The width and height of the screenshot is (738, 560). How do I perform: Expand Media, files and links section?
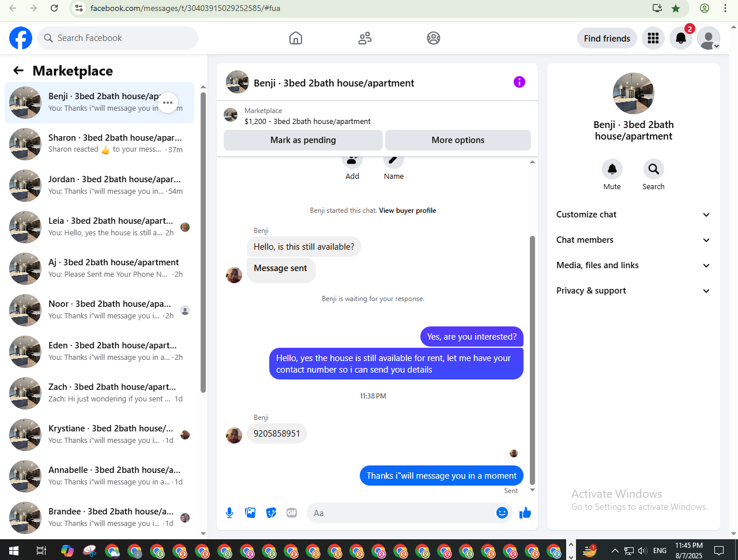[x=634, y=265]
